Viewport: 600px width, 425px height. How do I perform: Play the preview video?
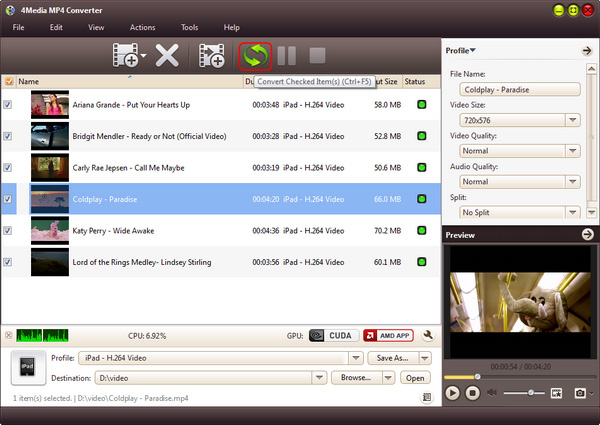[453, 392]
